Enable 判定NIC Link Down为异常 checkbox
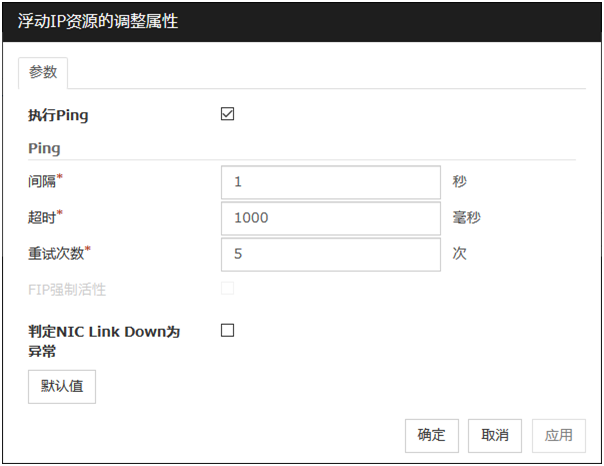The height and width of the screenshot is (466, 604). pos(227,330)
